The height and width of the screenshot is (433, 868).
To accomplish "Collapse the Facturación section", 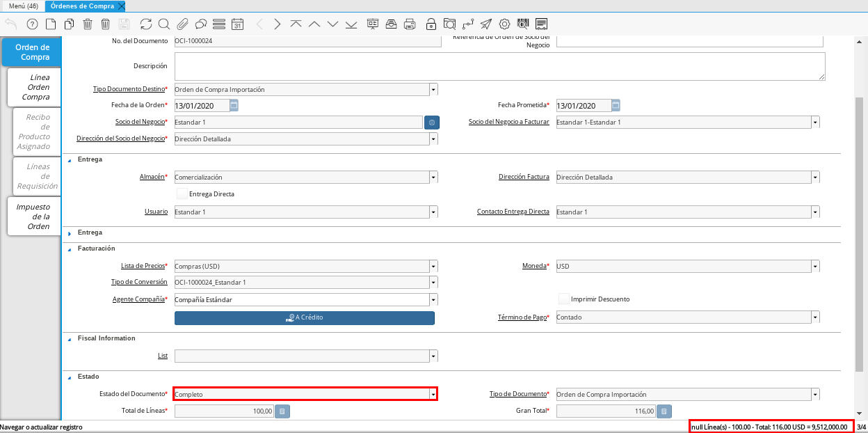I will point(70,249).
